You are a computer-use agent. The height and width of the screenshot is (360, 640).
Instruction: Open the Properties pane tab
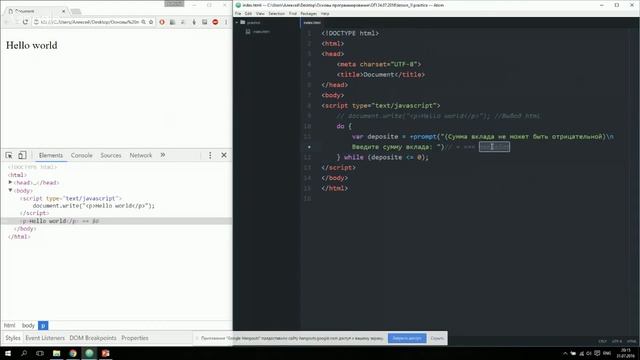[x=135, y=338]
